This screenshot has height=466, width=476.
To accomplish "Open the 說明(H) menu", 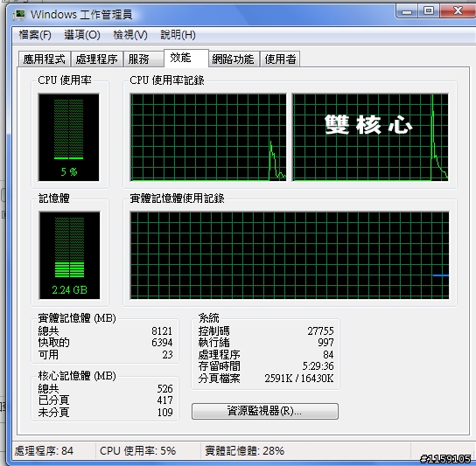I will tap(178, 35).
